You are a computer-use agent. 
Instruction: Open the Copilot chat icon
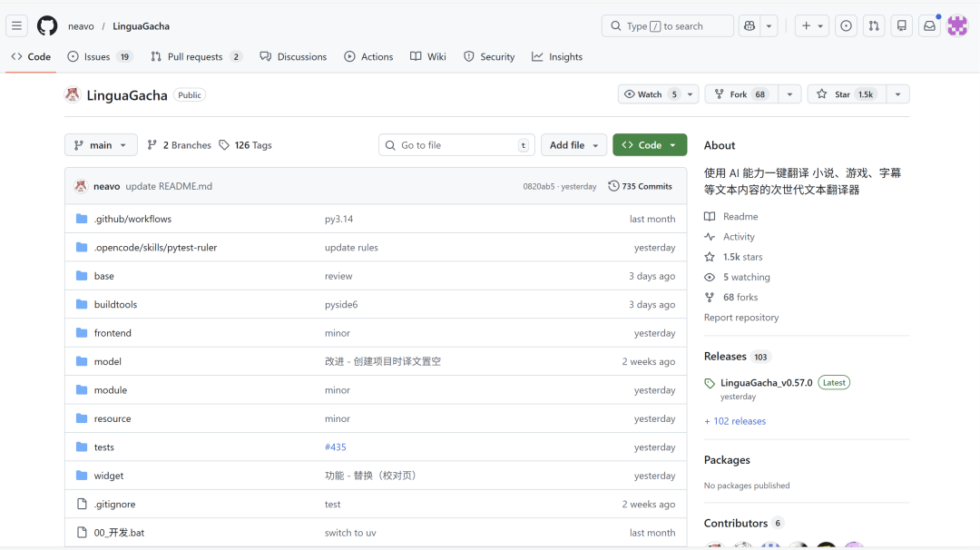coord(750,26)
